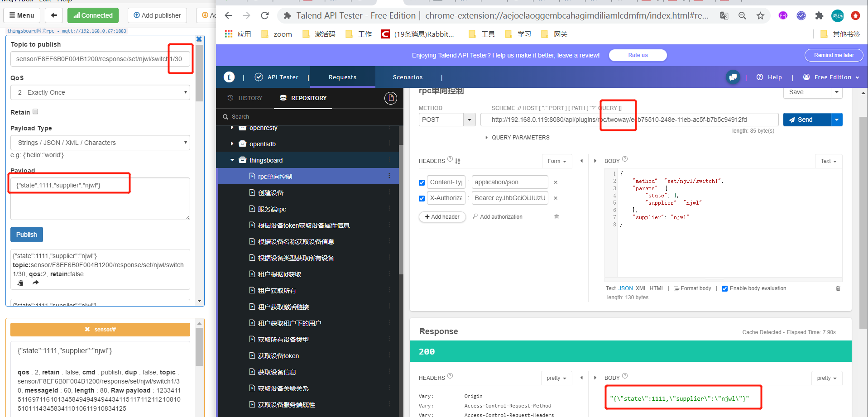The width and height of the screenshot is (868, 417).
Task: Open the POST method dropdown
Action: (468, 119)
